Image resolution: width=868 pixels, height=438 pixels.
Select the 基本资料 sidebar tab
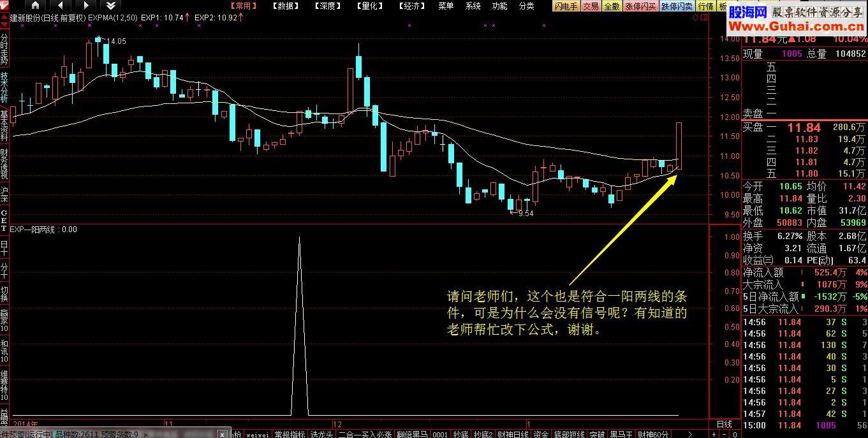pyautogui.click(x=4, y=125)
